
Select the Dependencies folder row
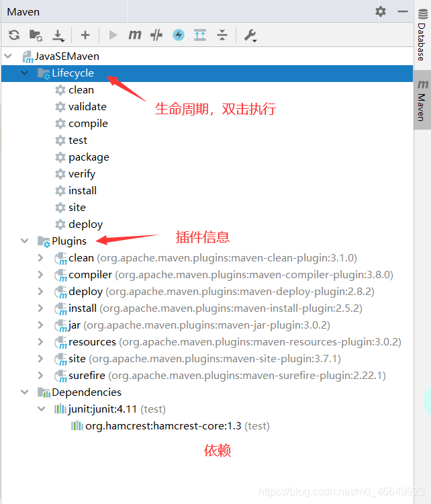point(207,392)
